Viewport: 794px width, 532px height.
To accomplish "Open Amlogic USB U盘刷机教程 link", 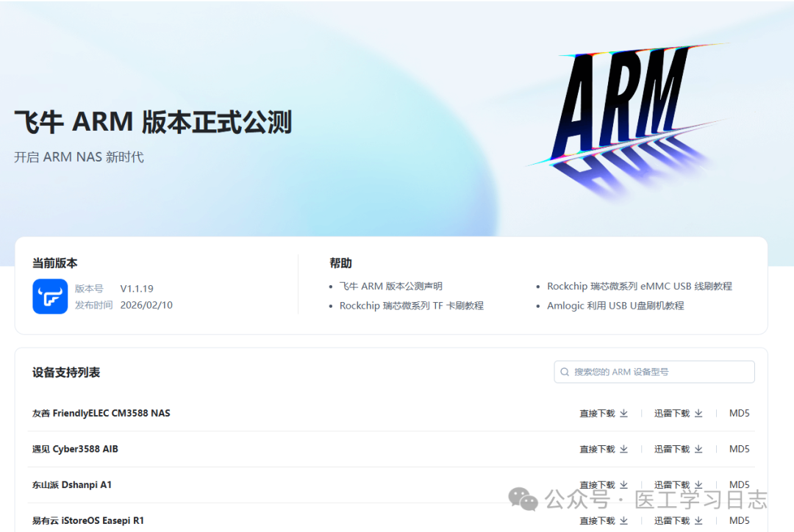I will (x=615, y=305).
